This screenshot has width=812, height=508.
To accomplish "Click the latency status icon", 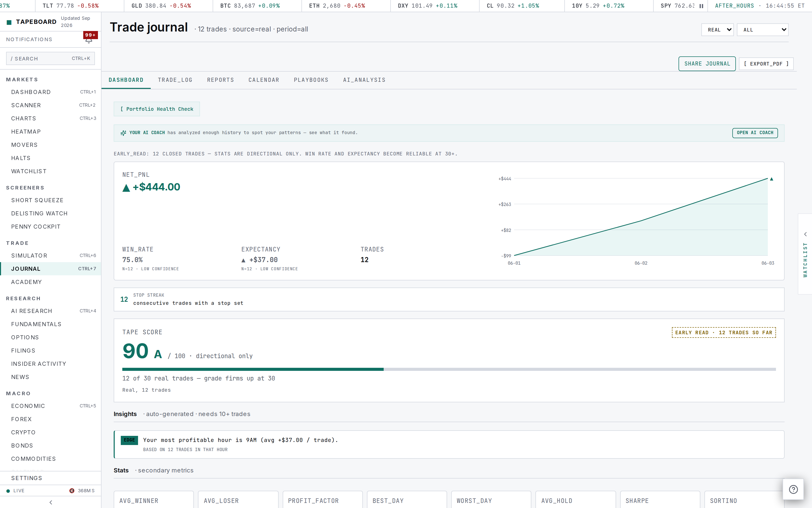I will 72,490.
